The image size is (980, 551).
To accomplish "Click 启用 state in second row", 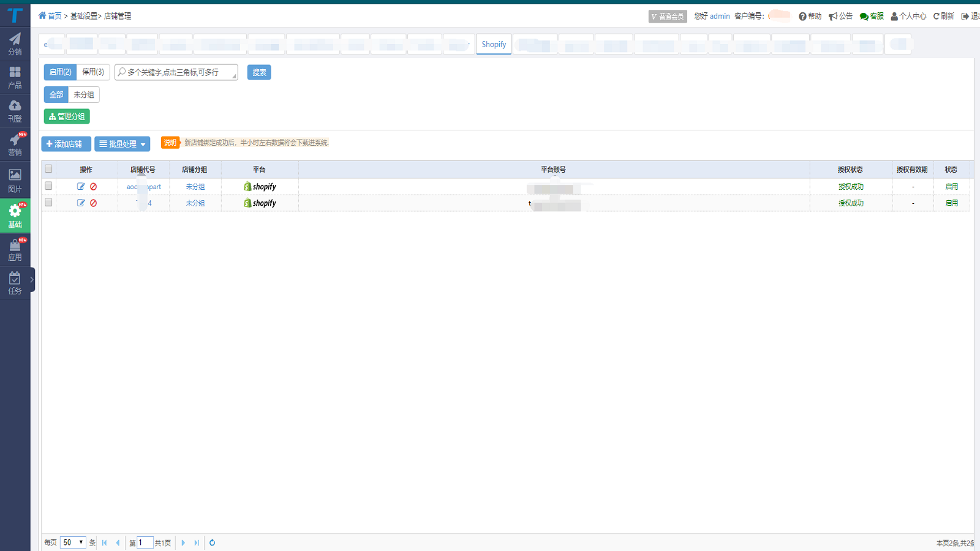I will [951, 203].
